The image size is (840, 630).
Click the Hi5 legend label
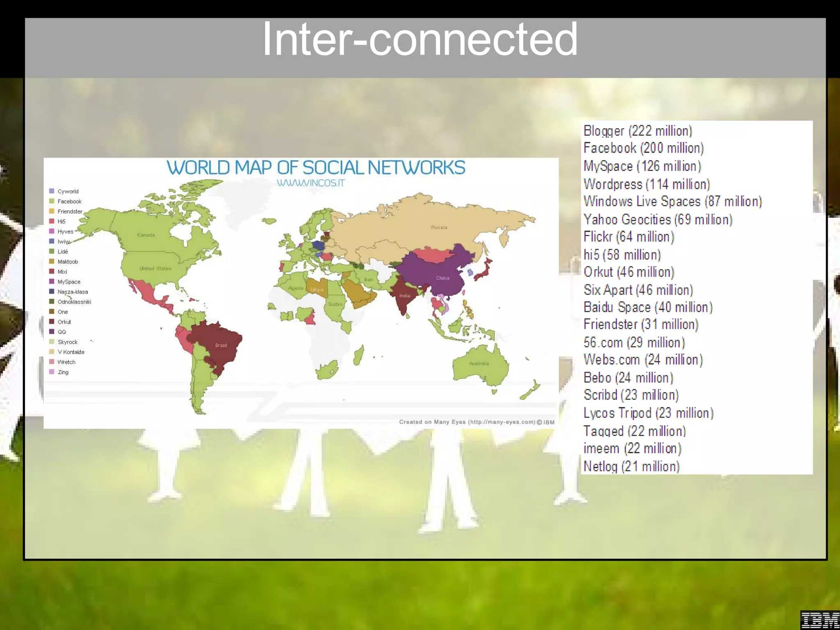click(62, 221)
